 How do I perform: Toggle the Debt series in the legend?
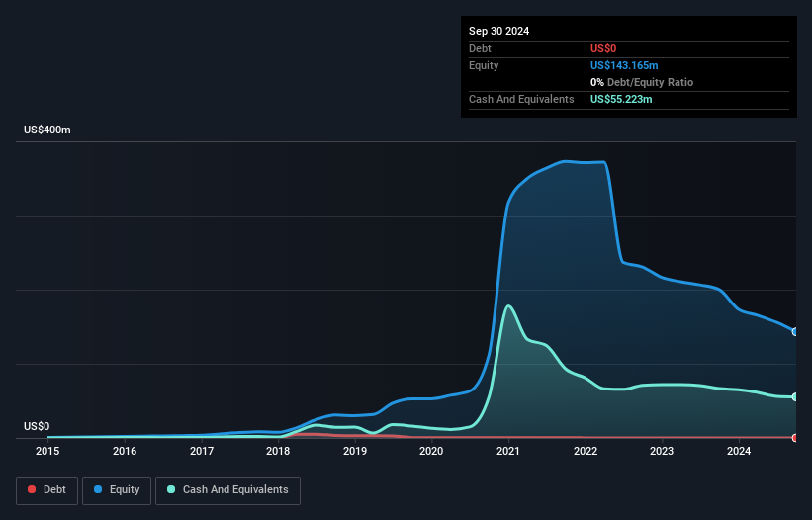[46, 490]
